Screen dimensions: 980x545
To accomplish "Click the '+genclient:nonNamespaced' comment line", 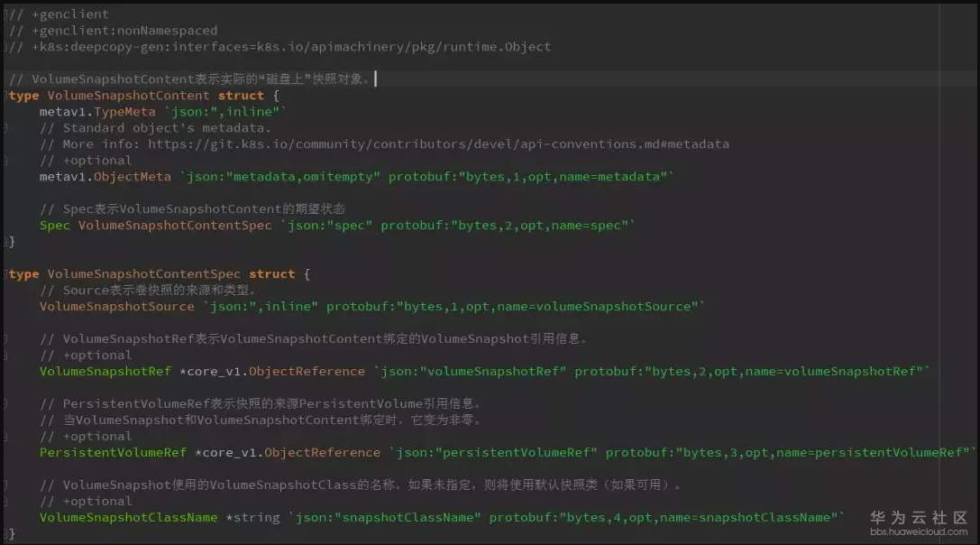I will coord(113,30).
